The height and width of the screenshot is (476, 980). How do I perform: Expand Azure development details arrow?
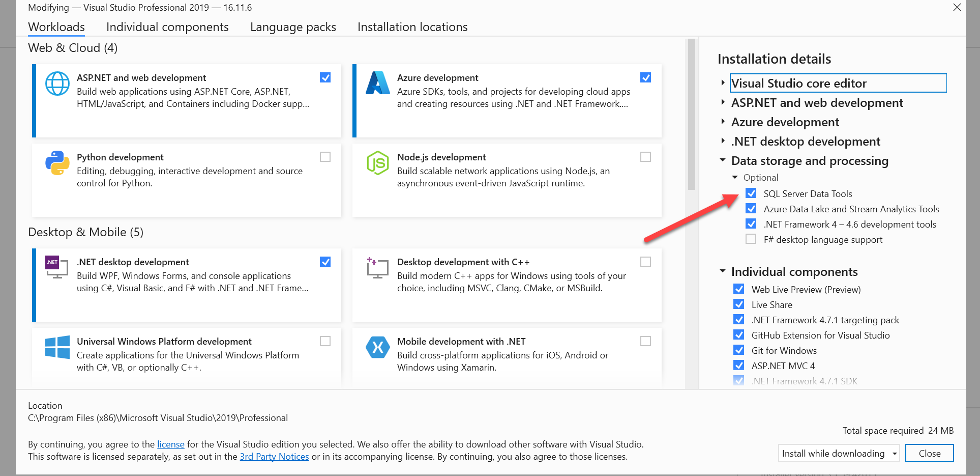[723, 121]
